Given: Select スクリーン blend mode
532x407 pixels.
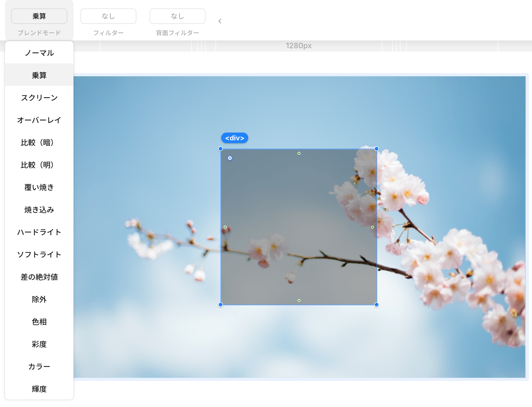Looking at the screenshot, I should 39,98.
